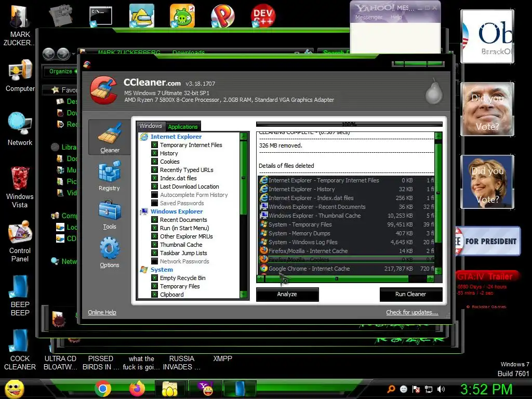Click the results horizontal scrollbar thumb

tap(336, 279)
